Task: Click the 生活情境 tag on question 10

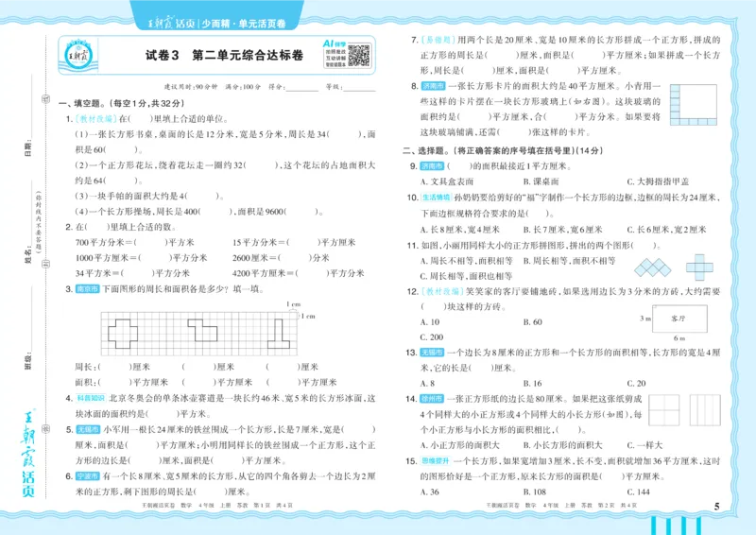Action: click(x=437, y=198)
